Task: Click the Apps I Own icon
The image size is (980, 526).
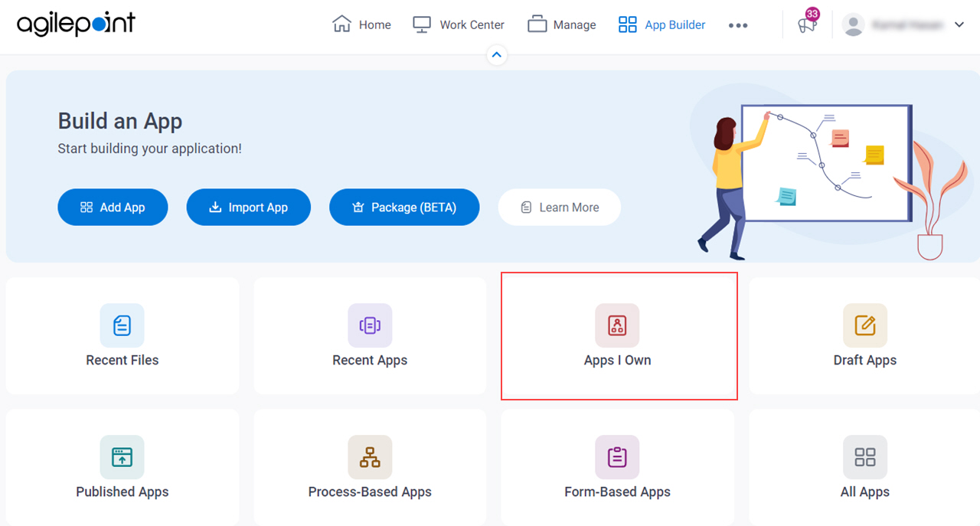Action: point(617,325)
